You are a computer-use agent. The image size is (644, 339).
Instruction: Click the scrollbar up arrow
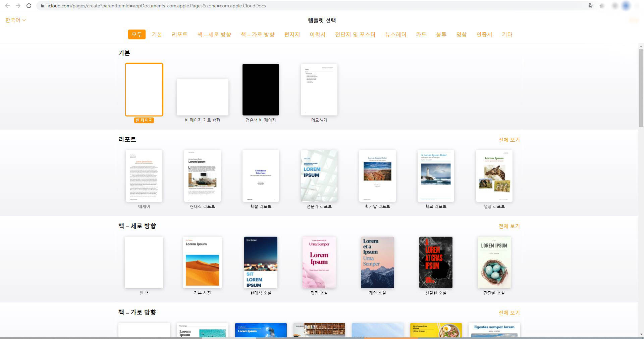click(x=641, y=46)
